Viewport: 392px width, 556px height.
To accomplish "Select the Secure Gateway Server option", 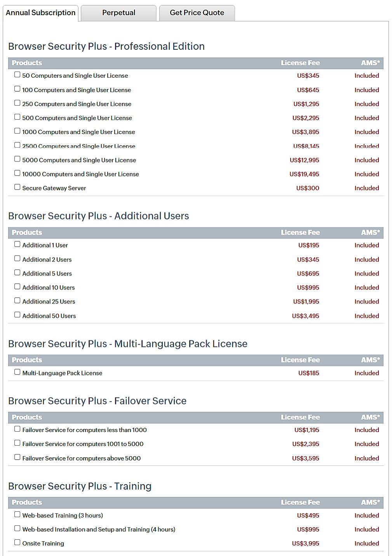I will click(x=17, y=186).
